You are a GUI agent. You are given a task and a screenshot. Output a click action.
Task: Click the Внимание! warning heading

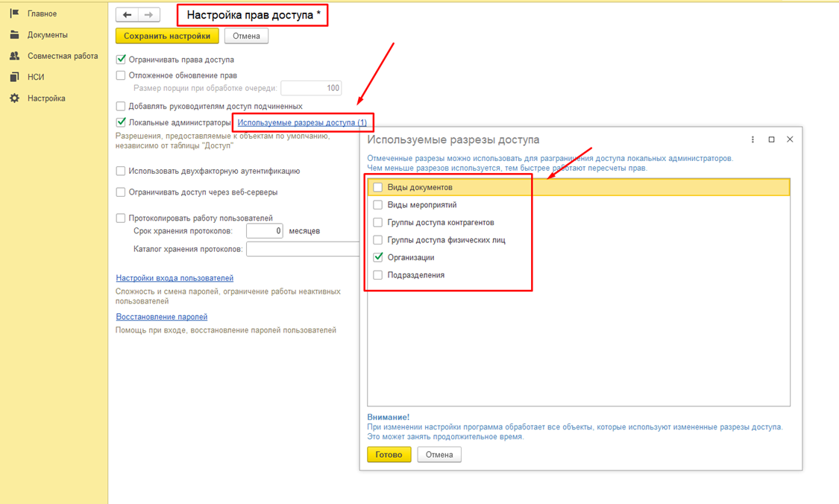(388, 418)
